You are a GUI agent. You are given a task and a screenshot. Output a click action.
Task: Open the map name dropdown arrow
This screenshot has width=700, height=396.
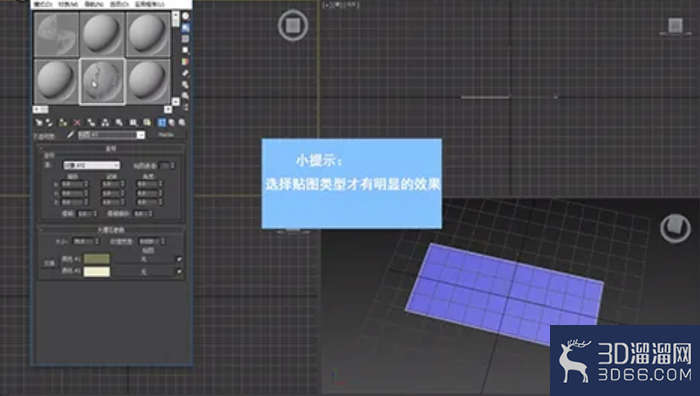tap(141, 135)
